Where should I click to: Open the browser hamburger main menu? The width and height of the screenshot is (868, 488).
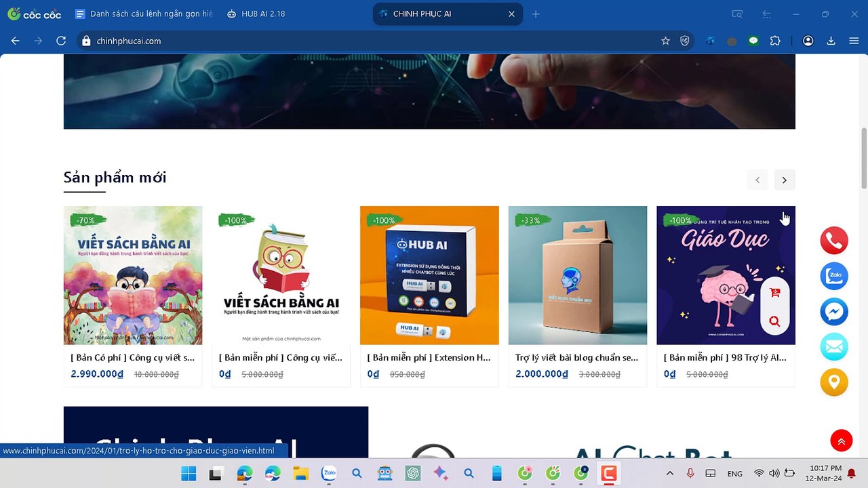pos(854,41)
